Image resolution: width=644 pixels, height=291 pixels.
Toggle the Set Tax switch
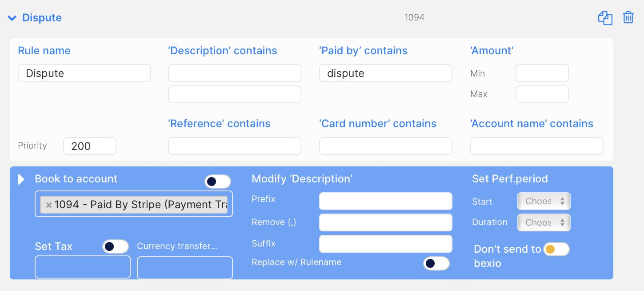[116, 247]
